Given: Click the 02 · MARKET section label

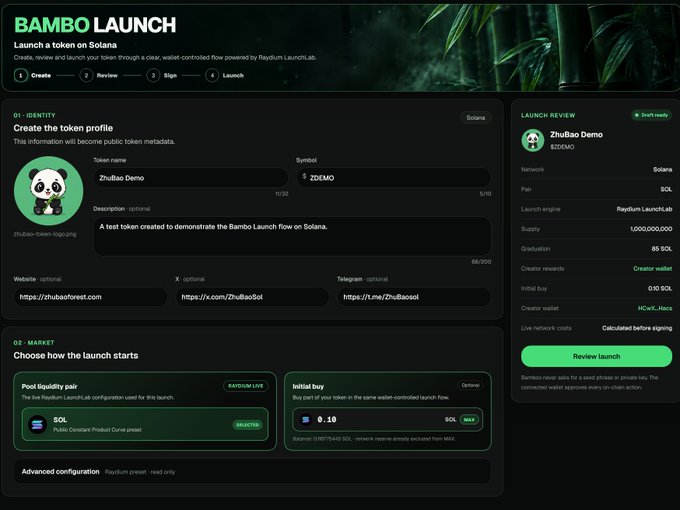Looking at the screenshot, I should point(34,343).
